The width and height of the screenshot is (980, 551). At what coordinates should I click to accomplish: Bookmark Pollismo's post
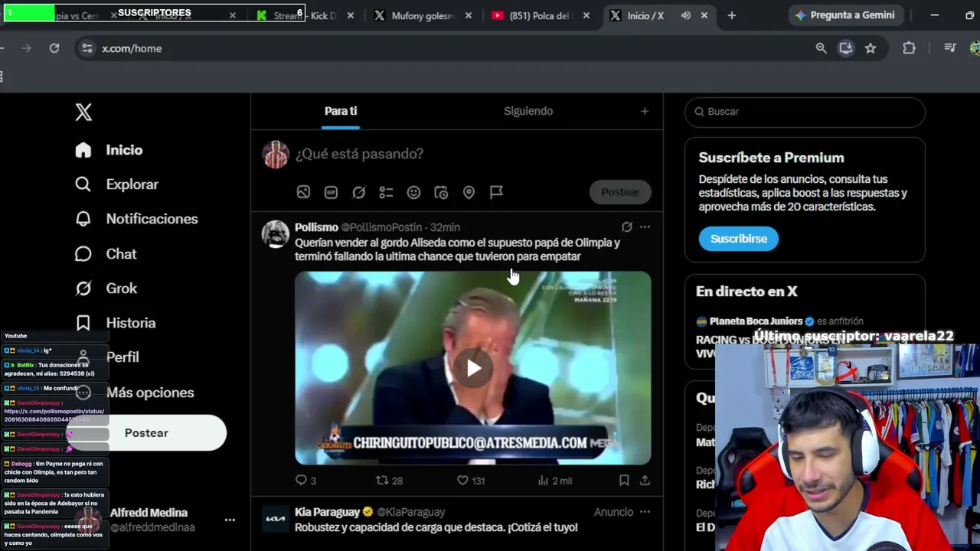[624, 481]
